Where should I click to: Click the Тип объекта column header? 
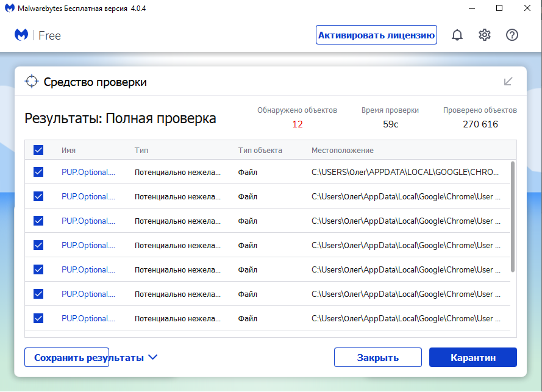point(260,150)
